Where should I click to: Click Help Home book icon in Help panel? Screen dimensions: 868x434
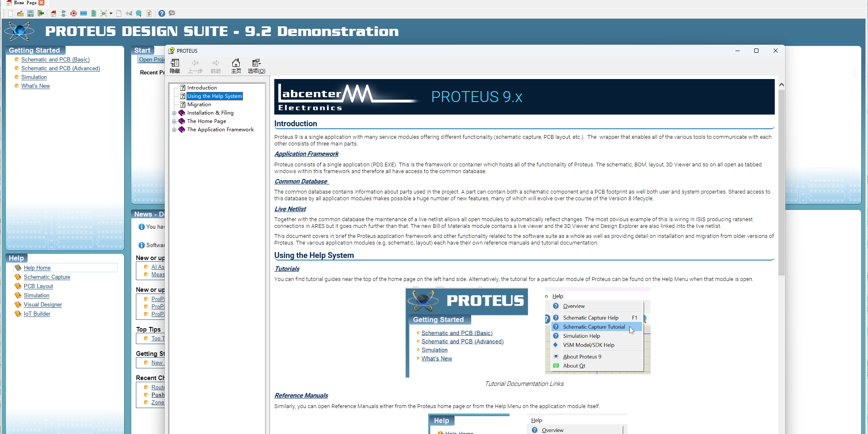[x=18, y=268]
